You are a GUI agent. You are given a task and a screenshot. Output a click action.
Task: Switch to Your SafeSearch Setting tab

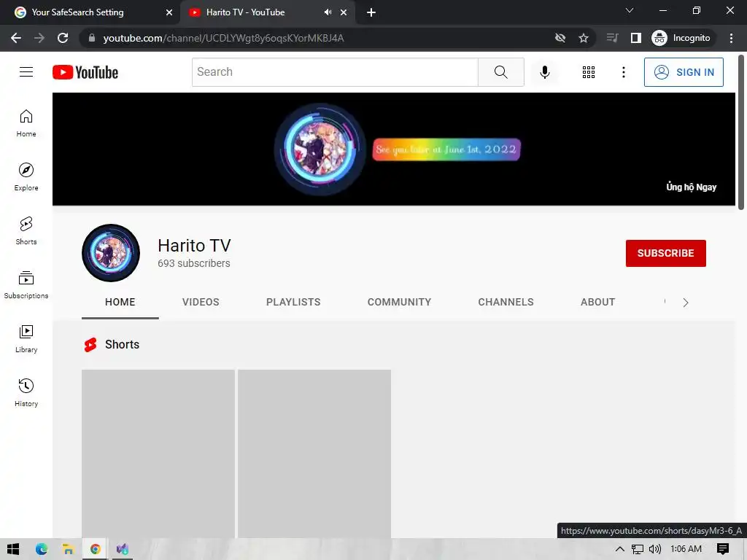coord(90,12)
